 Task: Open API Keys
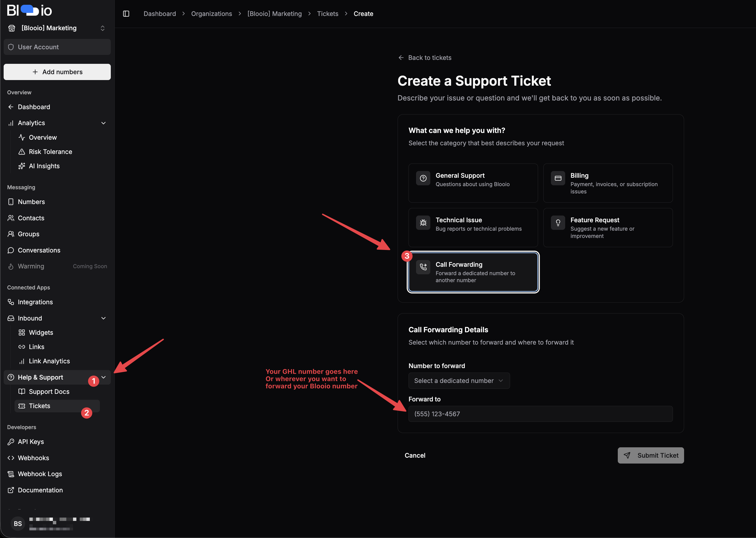click(x=57, y=442)
